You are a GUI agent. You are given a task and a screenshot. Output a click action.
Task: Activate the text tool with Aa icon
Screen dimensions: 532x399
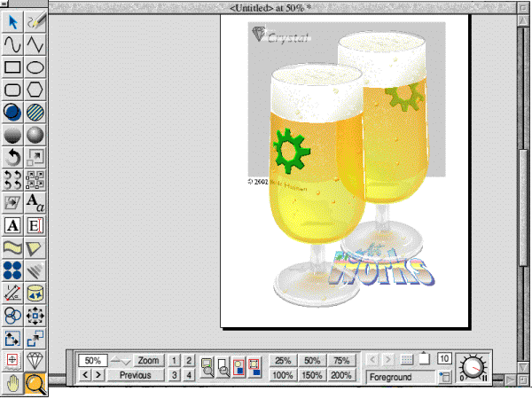35,202
